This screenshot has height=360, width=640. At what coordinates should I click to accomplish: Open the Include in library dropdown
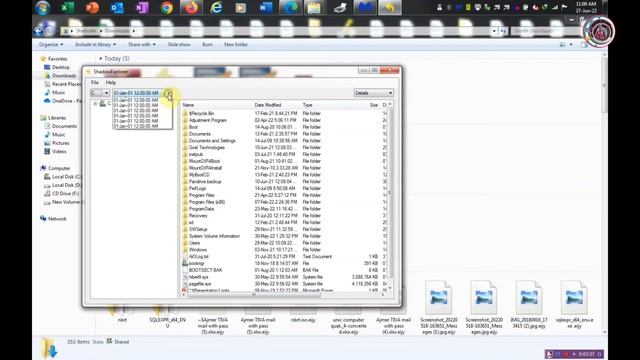pos(96,44)
